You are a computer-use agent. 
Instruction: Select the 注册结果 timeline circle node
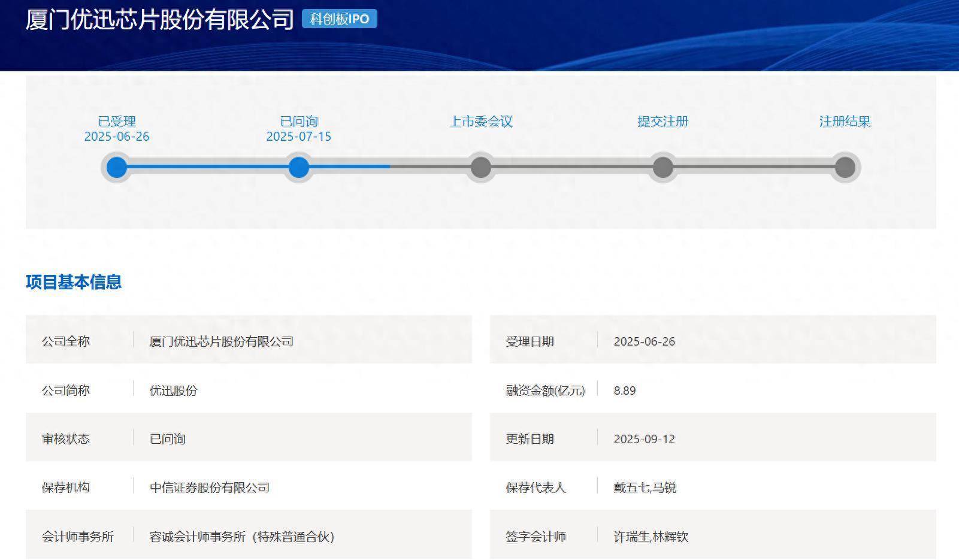[845, 167]
